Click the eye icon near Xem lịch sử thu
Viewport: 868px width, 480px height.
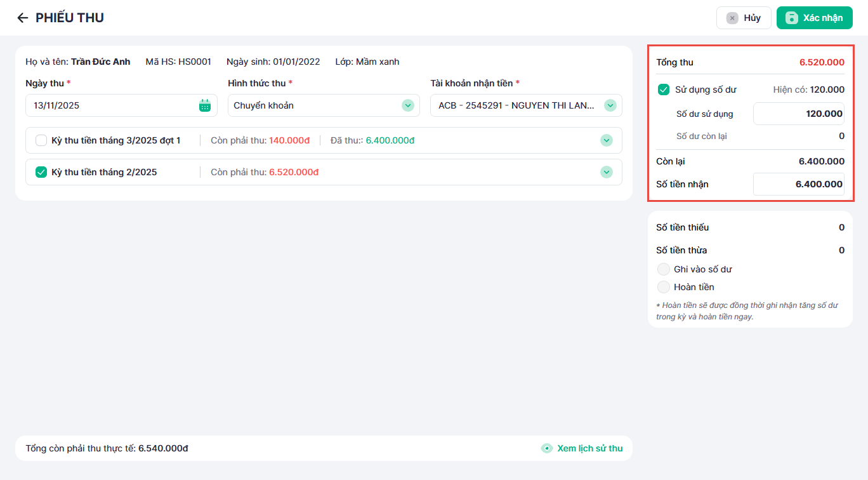[x=546, y=448]
